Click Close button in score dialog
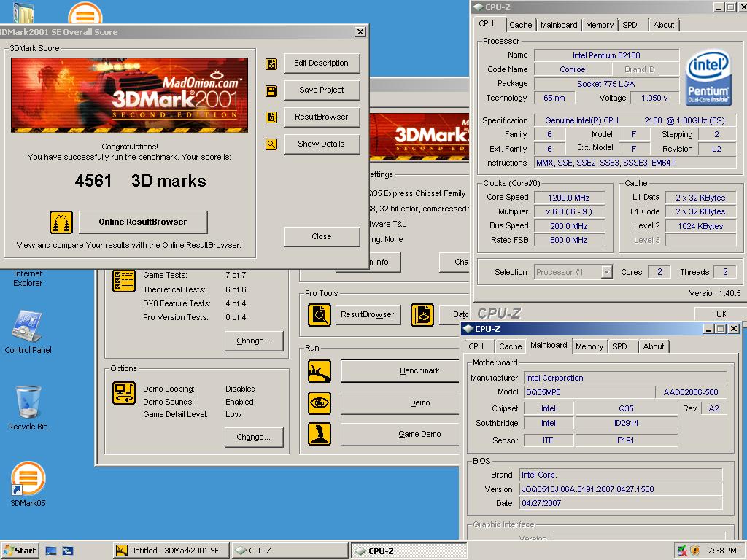Screen dimensions: 747x560 pos(322,237)
